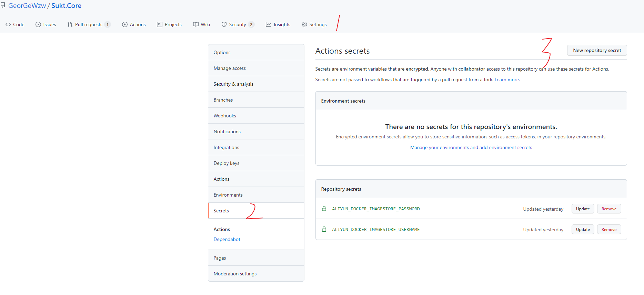Open the Sukt.Core repository link
This screenshot has width=644, height=295.
67,6
